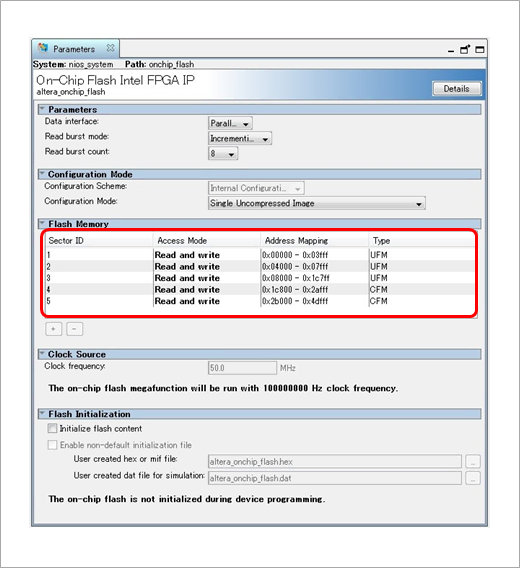
Task: Maximize the Parameters panel view
Action: (480, 50)
